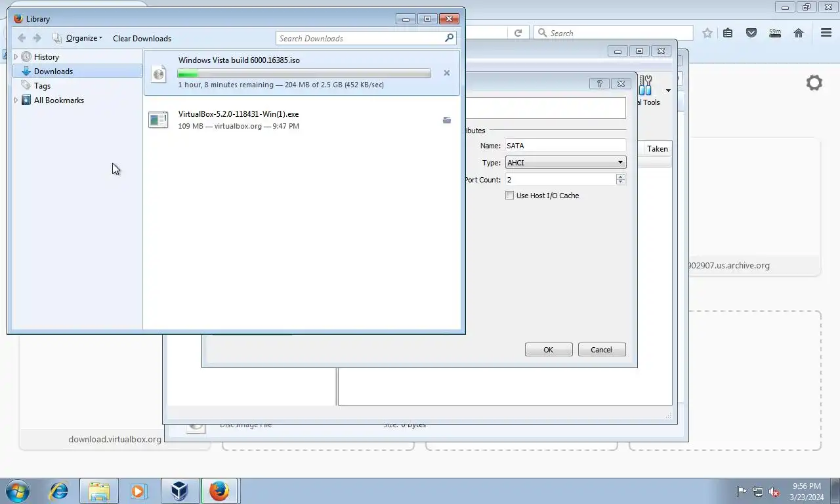Open Firefox downloads indicator showing 59m
Image resolution: width=840 pixels, height=504 pixels.
[x=775, y=33]
